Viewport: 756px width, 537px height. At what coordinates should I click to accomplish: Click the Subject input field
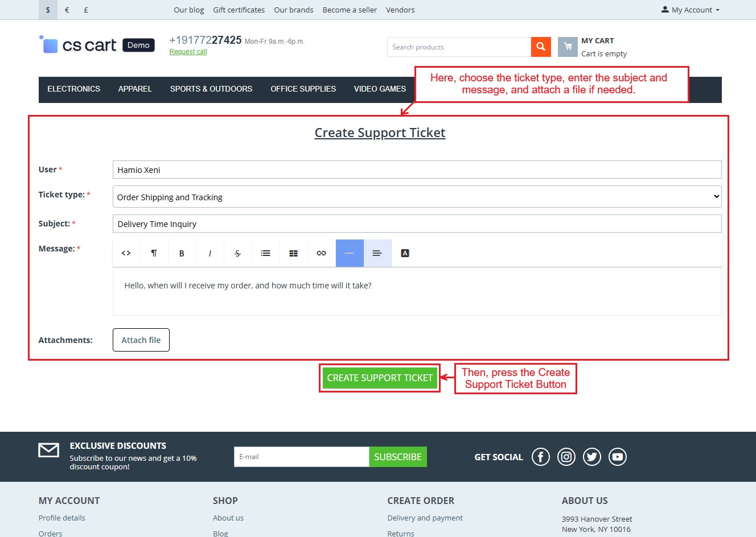[x=417, y=224]
